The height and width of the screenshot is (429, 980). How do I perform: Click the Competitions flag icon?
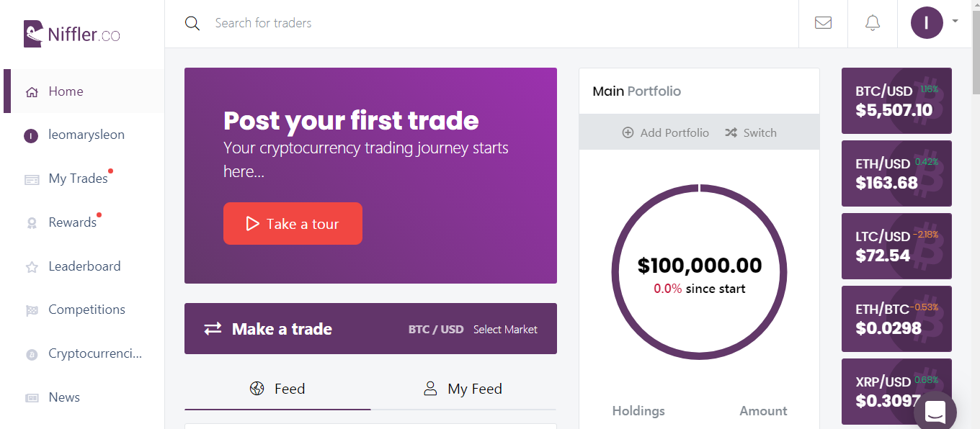click(x=32, y=310)
